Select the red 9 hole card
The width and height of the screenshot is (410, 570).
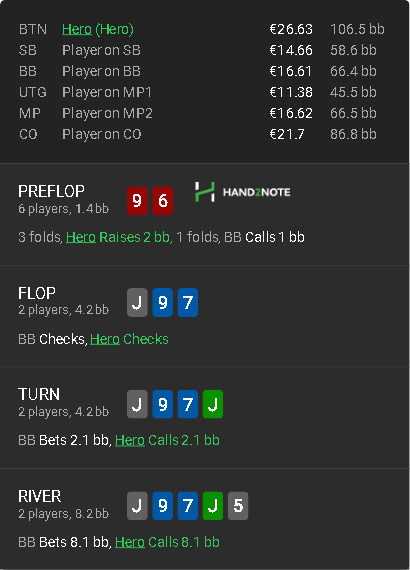(x=137, y=201)
